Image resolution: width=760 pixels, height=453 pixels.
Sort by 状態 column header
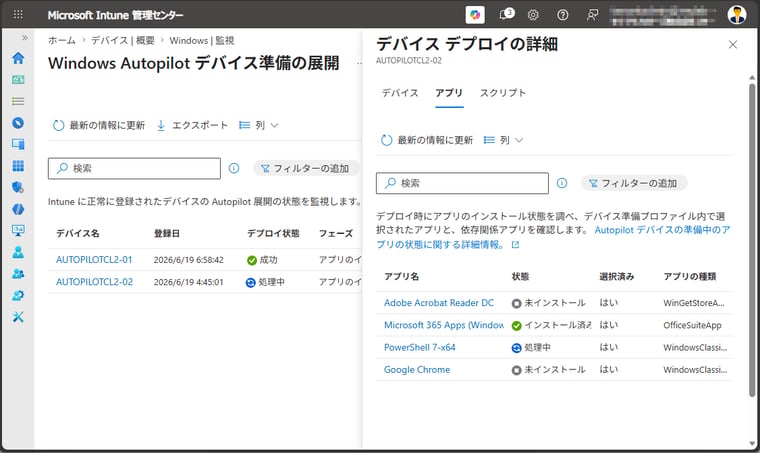pyautogui.click(x=521, y=277)
